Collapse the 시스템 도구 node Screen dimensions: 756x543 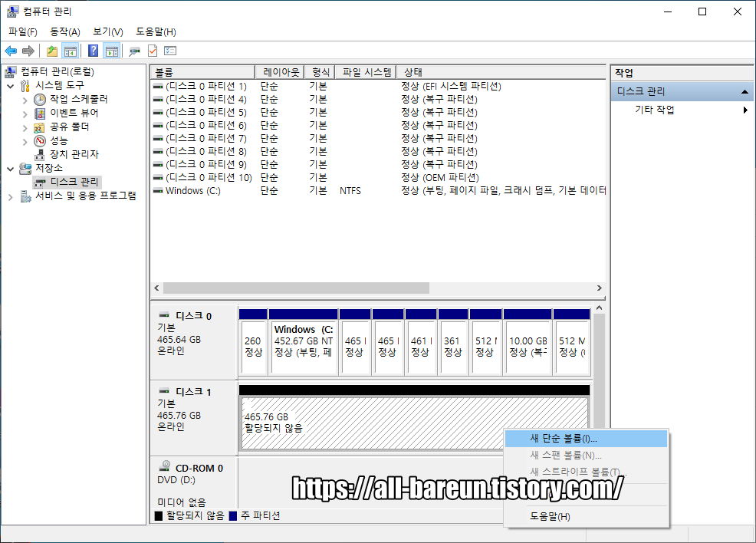[x=11, y=87]
